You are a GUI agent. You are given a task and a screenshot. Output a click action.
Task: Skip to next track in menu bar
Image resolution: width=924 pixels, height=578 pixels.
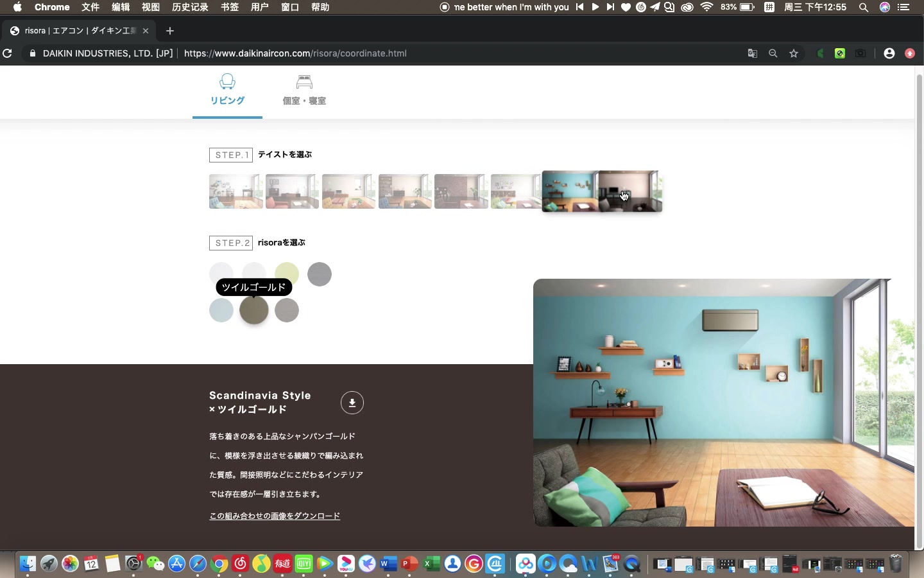(610, 7)
